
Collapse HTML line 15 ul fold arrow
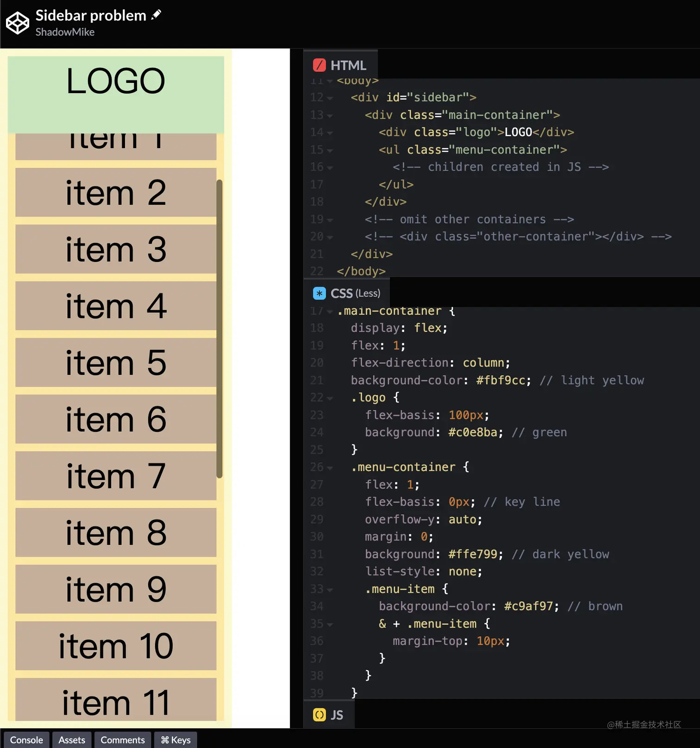tap(330, 150)
